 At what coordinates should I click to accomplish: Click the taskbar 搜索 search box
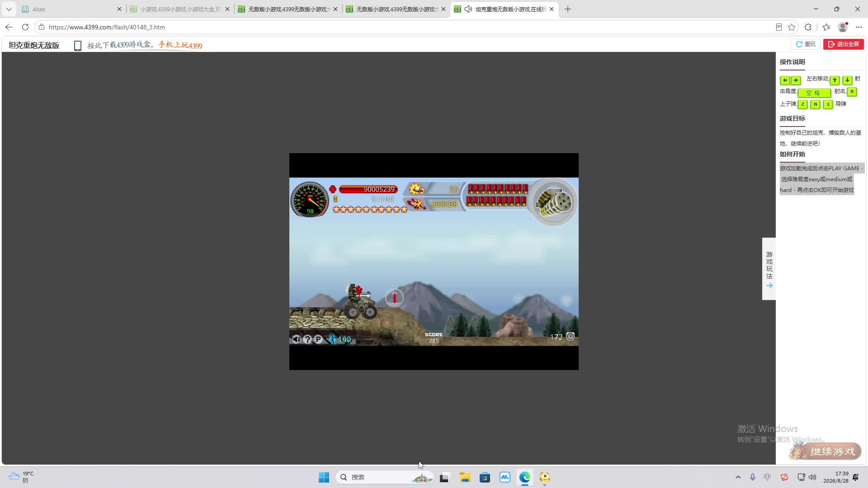coord(385,477)
